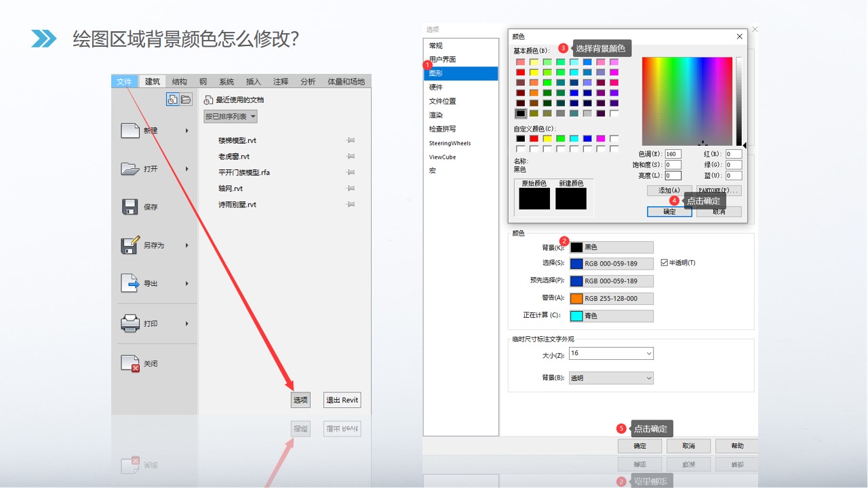This screenshot has width=868, height=488.
Task: Click the 选项 button
Action: pyautogui.click(x=300, y=400)
